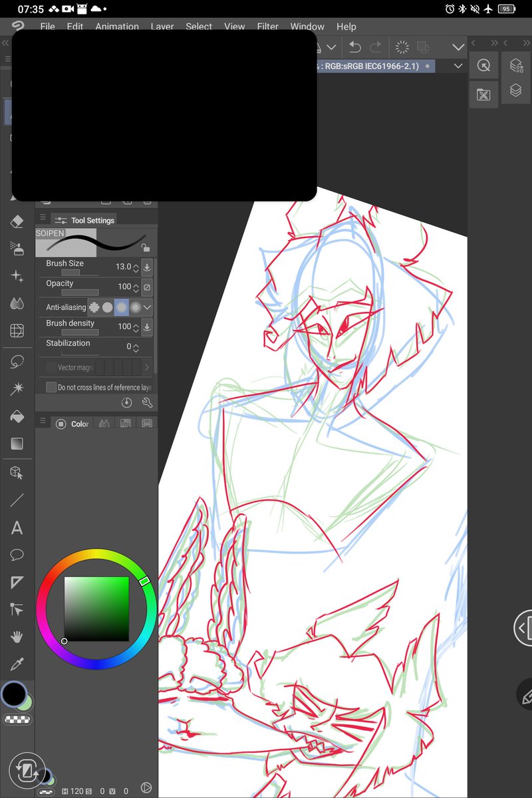
Task: Open the Color panel hamburger menu
Action: pos(43,422)
